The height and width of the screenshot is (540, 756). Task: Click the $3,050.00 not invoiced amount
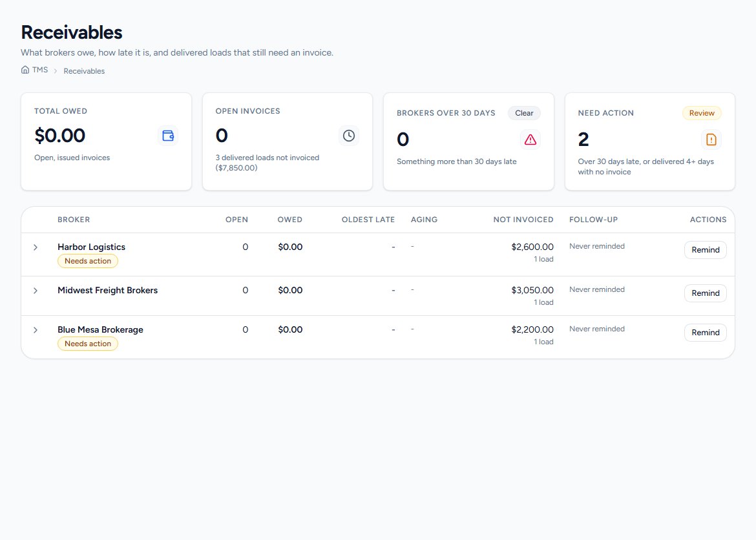pyautogui.click(x=532, y=290)
